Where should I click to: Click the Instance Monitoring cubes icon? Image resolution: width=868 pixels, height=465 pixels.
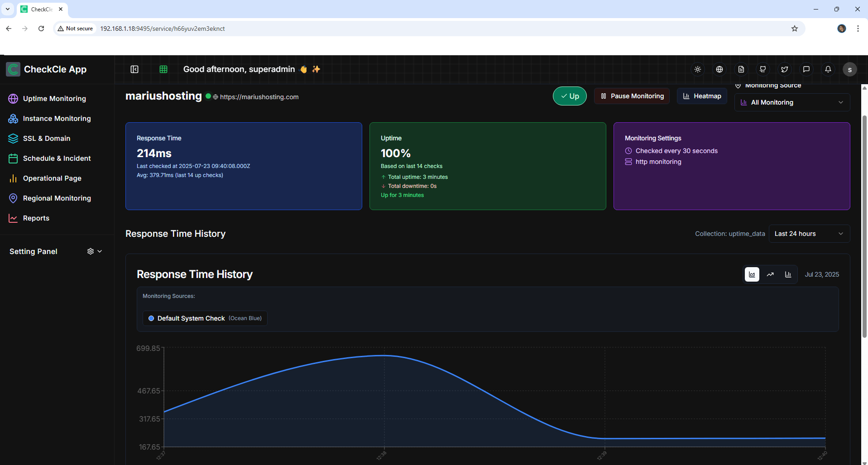13,119
